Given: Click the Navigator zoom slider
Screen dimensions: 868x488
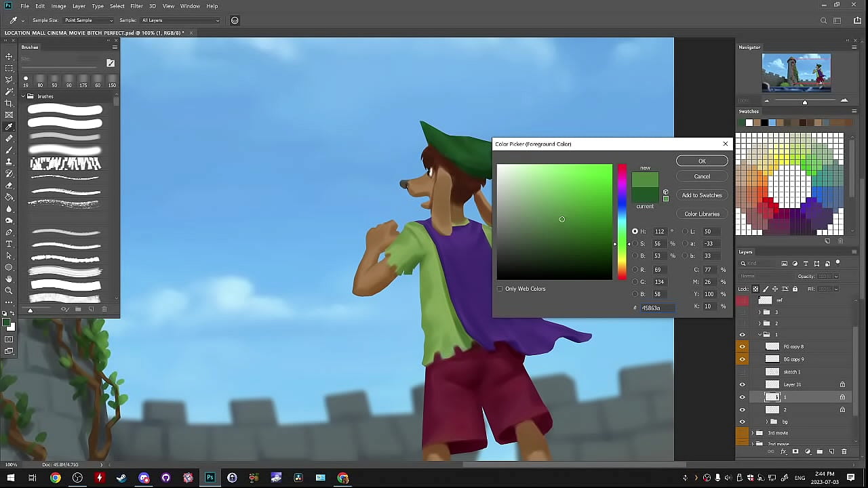Looking at the screenshot, I should click(805, 101).
